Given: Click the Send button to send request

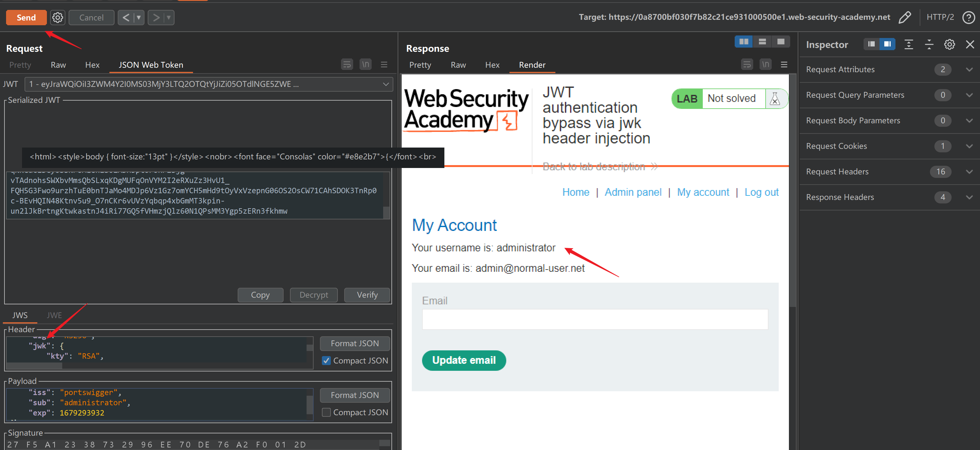Looking at the screenshot, I should point(27,17).
